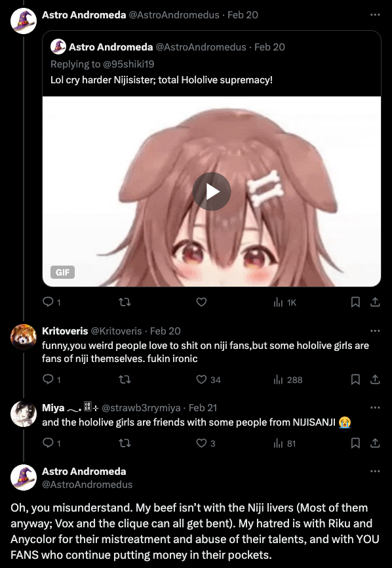The width and height of the screenshot is (392, 568).
Task: Open Miya's profile picture
Action: coord(24,414)
